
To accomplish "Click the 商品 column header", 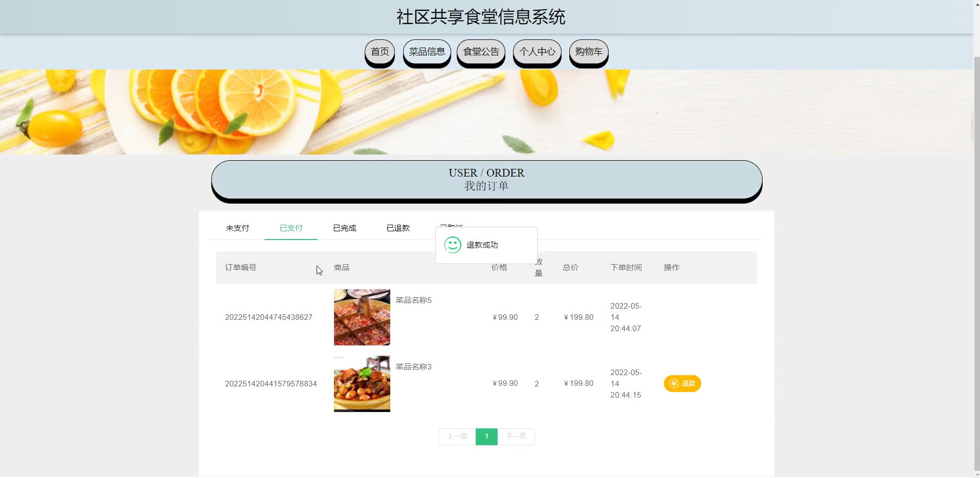I will click(x=342, y=268).
